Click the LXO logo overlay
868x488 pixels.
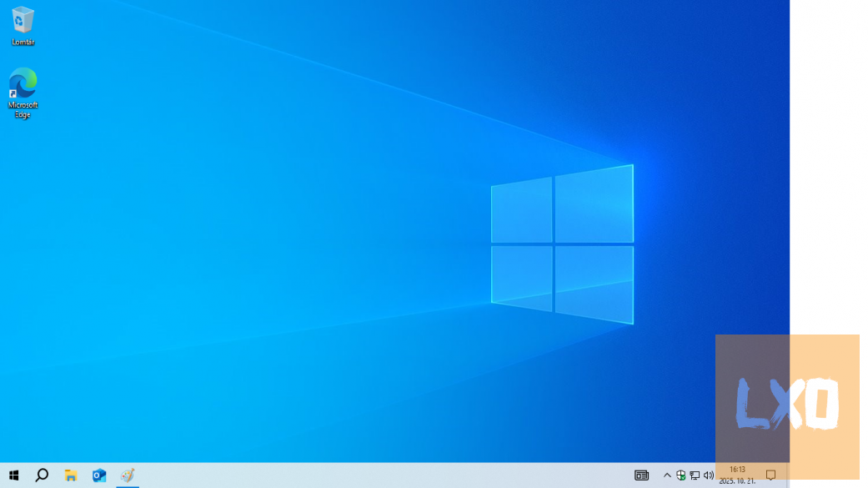787,406
